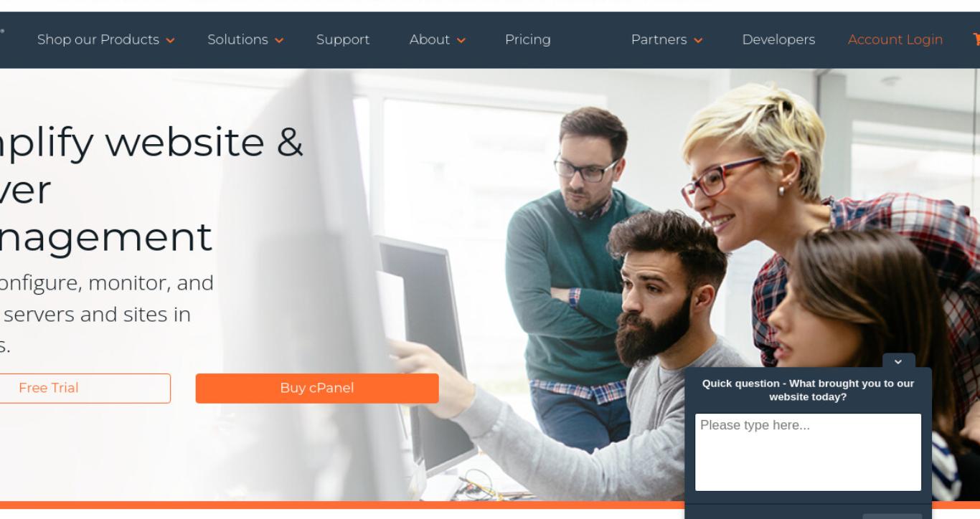Expand the About dropdown arrow
Image resolution: width=980 pixels, height=519 pixels.
tap(461, 41)
